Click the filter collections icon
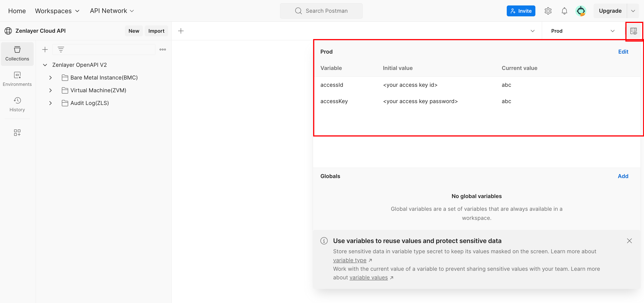644x303 pixels. tap(61, 50)
